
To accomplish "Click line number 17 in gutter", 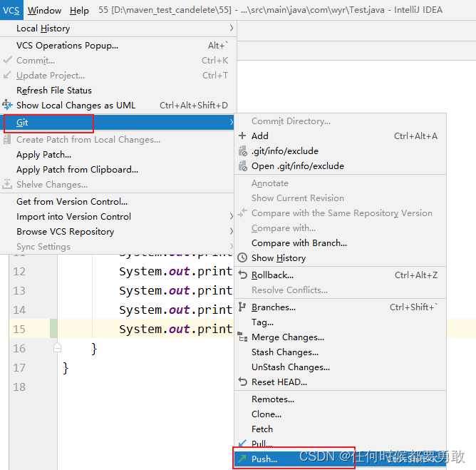I will 19,367.
